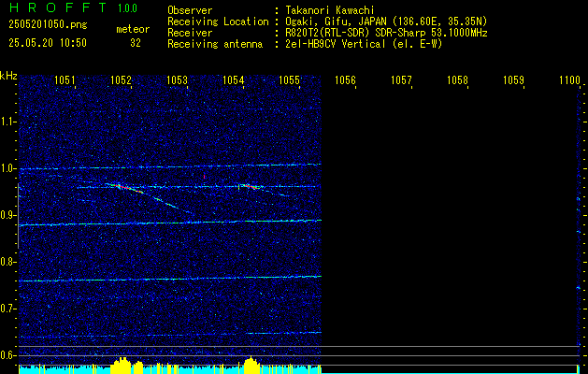Image resolution: width=588 pixels, height=374 pixels.
Task: Click the Receiver label
Action: [x=190, y=33]
